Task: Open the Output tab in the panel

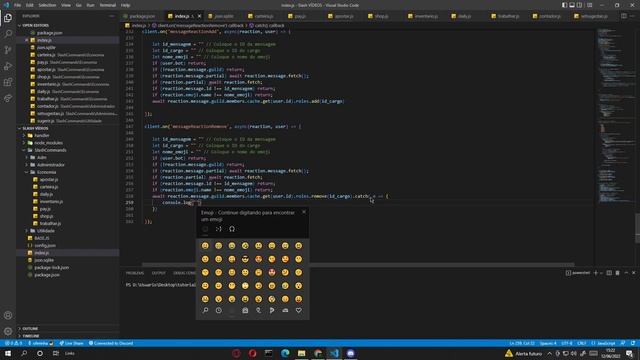Action: [159, 273]
